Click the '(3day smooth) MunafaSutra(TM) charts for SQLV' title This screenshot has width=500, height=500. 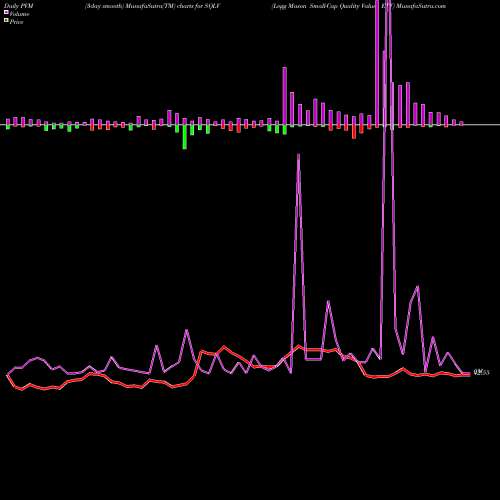[152, 6]
